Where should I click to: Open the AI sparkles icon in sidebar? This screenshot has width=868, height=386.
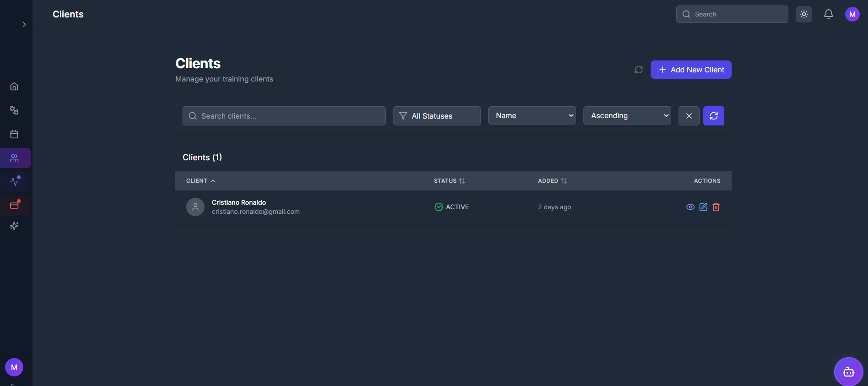pos(14,226)
